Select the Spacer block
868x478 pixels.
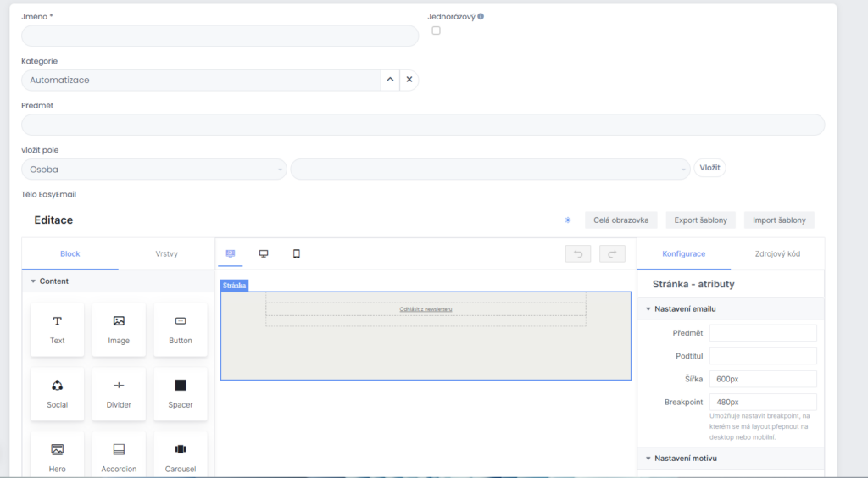[x=181, y=394]
